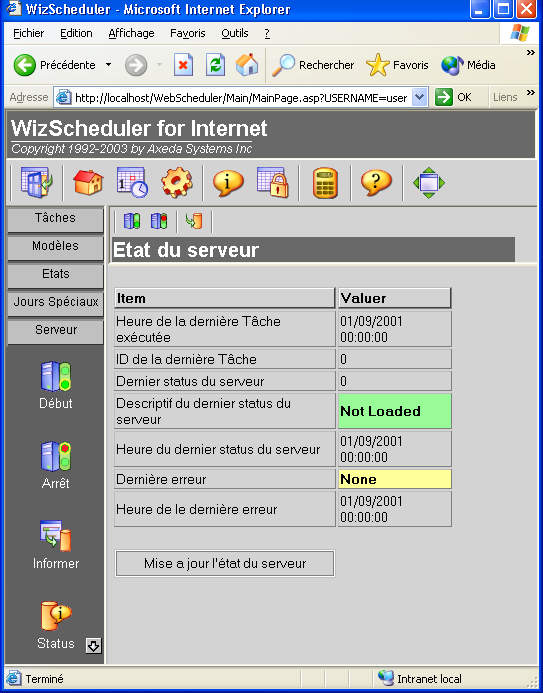Click the Status database info icon
The height and width of the screenshot is (693, 543).
click(56, 615)
